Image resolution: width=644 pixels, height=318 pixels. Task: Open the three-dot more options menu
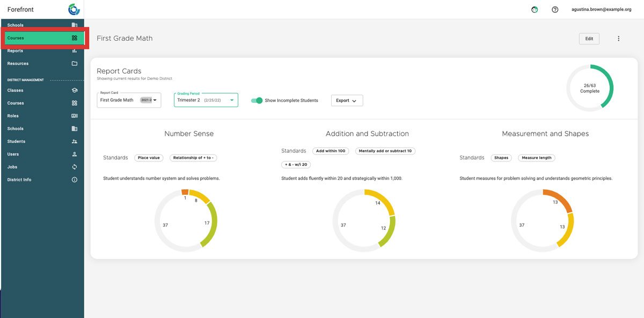618,39
